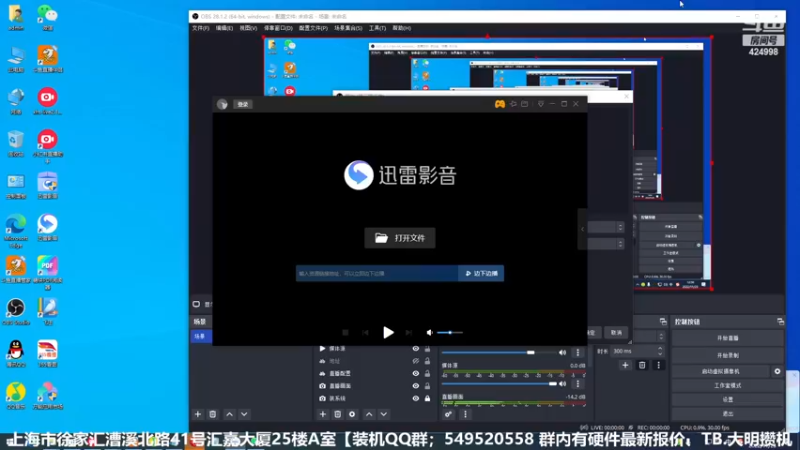Screen dimensions: 800x450
Task: Click the 开始直播 start streaming button
Action: [728, 338]
